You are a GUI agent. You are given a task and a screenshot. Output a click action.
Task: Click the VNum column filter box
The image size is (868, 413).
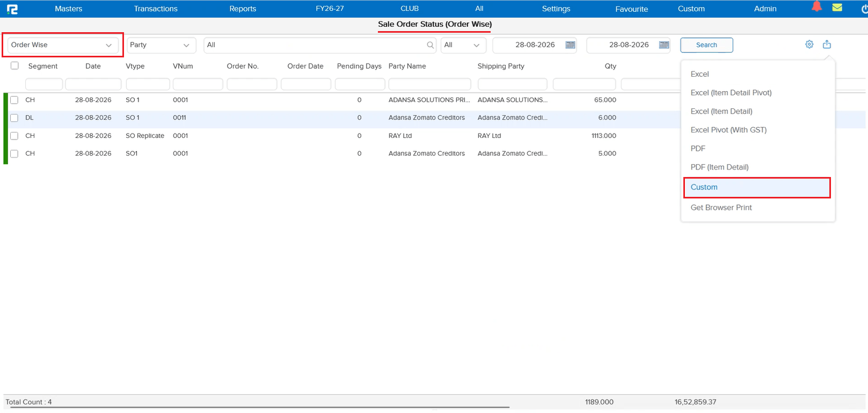pyautogui.click(x=198, y=84)
